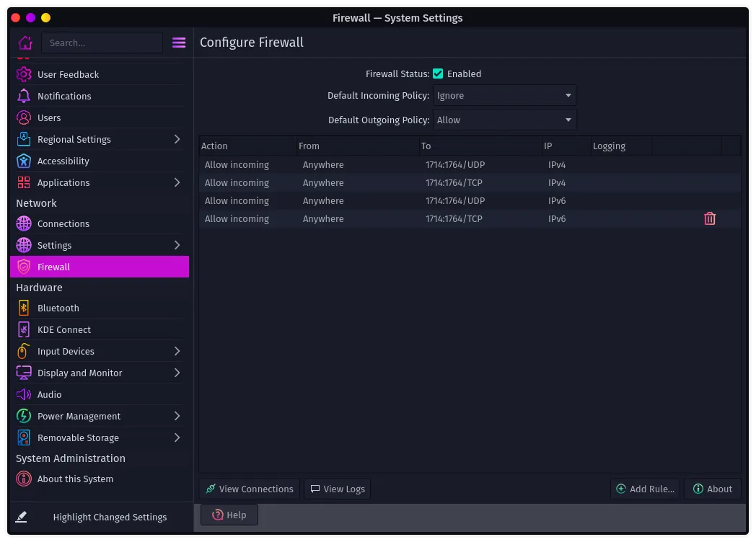Click the Firewall shield icon

click(24, 267)
